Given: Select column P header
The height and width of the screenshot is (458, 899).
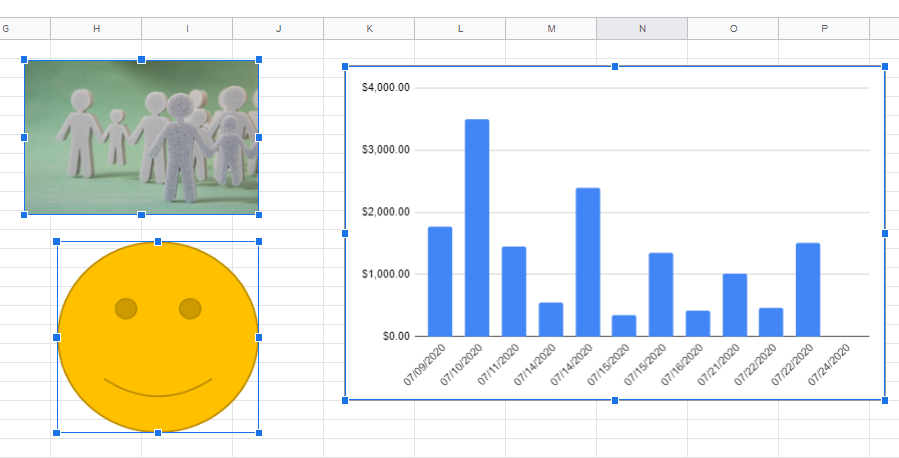Looking at the screenshot, I should click(824, 28).
